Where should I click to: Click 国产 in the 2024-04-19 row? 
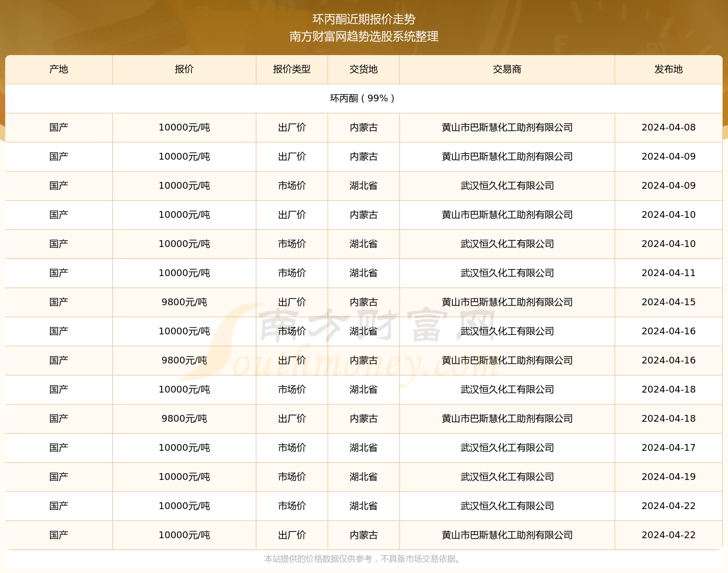[59, 477]
